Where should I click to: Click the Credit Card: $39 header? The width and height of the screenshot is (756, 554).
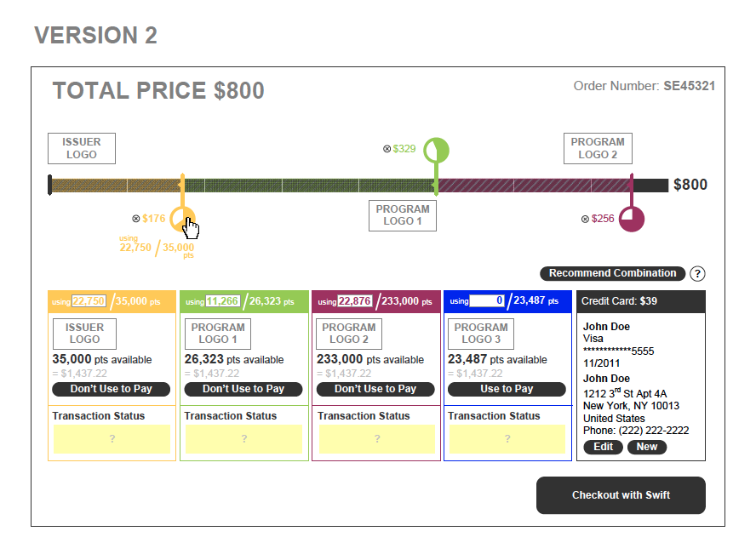[641, 301]
